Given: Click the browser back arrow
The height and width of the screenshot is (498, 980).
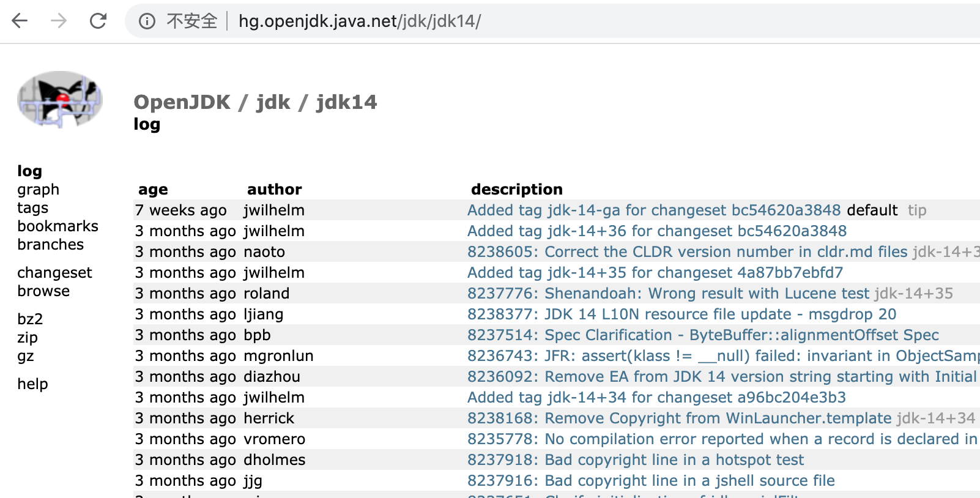Looking at the screenshot, I should [x=20, y=21].
